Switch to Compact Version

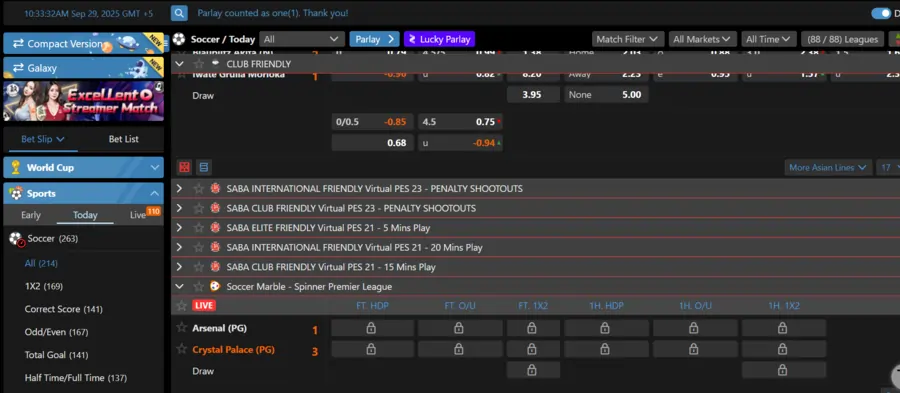pyautogui.click(x=83, y=44)
